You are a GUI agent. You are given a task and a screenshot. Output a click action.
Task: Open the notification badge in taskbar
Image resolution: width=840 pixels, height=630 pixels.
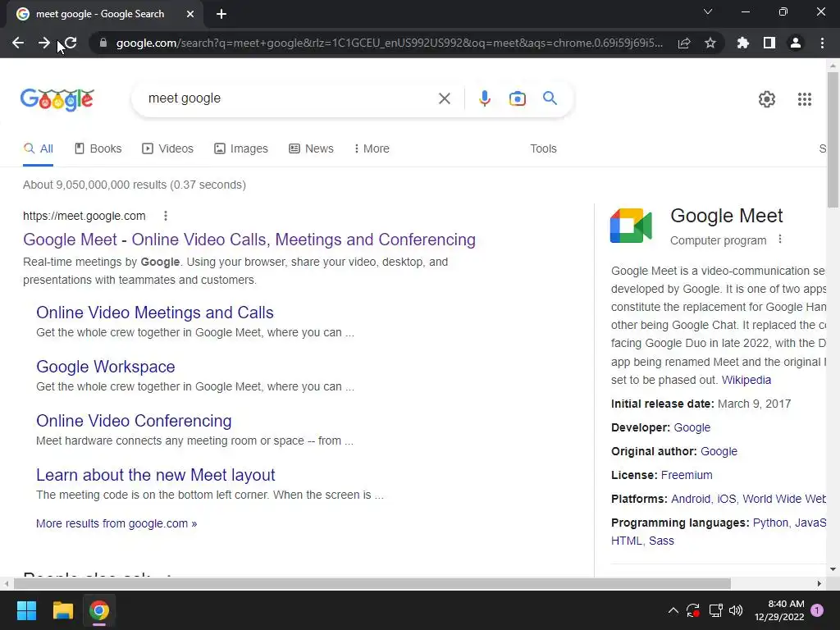[817, 610]
